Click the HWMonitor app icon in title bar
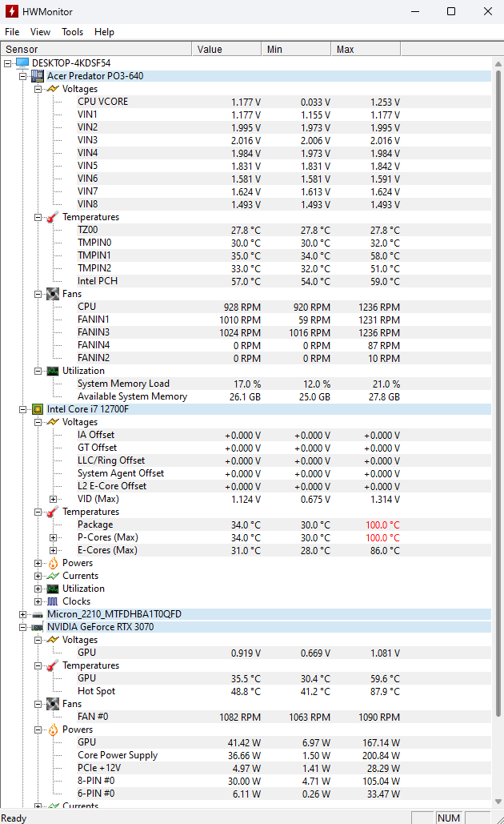 tap(11, 11)
